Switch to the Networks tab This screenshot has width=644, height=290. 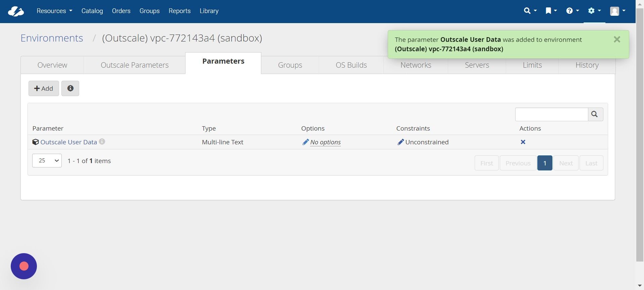[416, 66]
